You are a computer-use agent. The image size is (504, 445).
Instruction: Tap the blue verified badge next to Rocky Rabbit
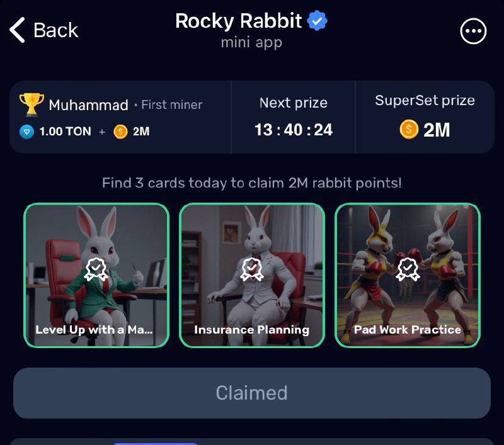point(317,21)
